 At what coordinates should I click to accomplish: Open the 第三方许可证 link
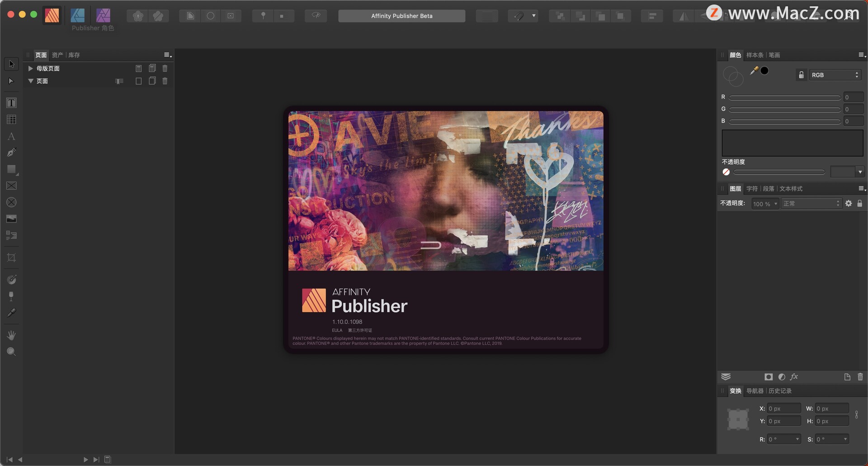click(360, 330)
